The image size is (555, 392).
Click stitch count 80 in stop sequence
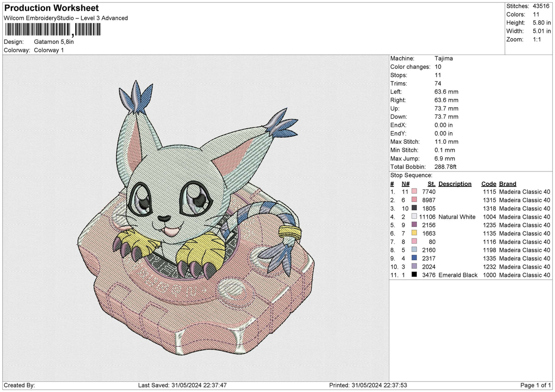(432, 242)
